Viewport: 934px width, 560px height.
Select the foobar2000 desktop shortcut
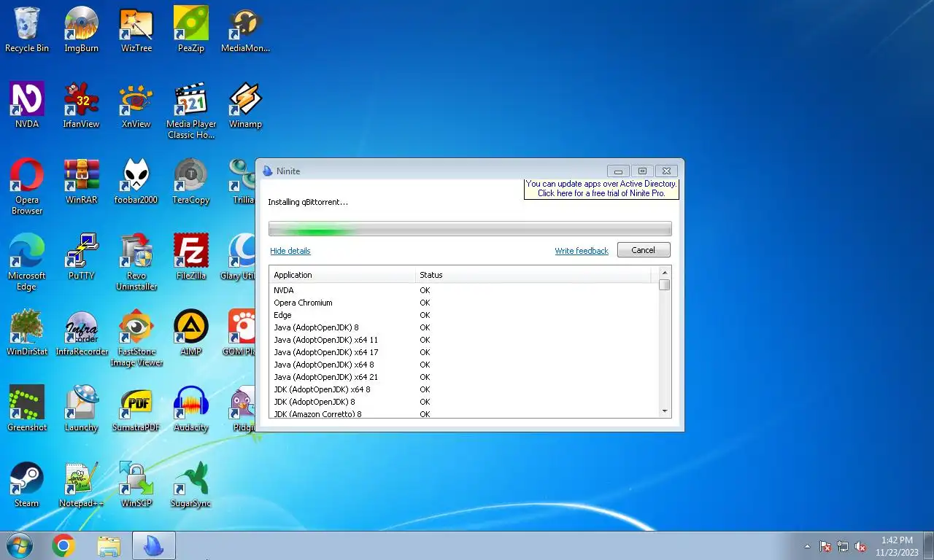(136, 181)
